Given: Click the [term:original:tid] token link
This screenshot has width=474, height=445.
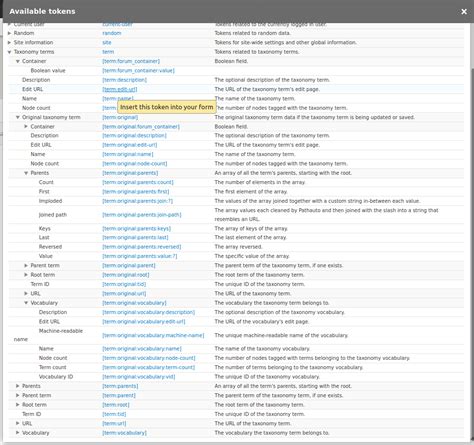Looking at the screenshot, I should tap(124, 284).
